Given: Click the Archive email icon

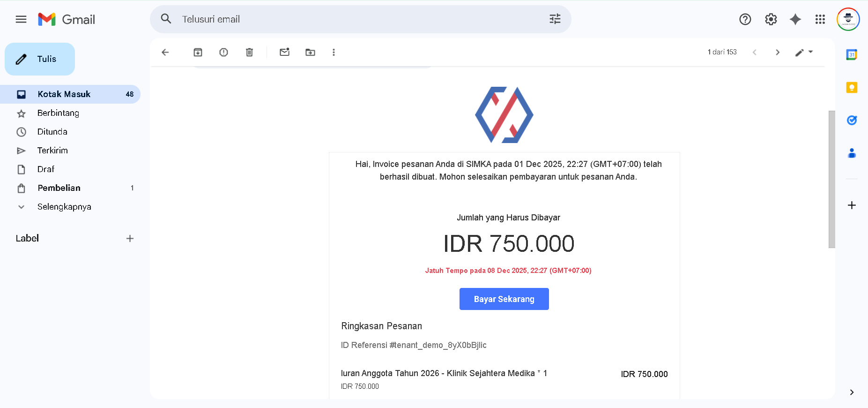Looking at the screenshot, I should coord(198,52).
